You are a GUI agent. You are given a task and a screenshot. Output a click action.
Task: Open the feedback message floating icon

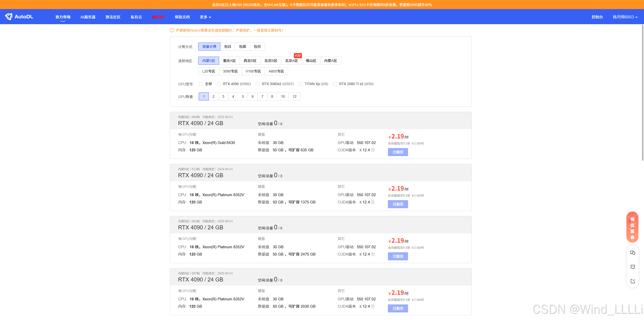632,267
